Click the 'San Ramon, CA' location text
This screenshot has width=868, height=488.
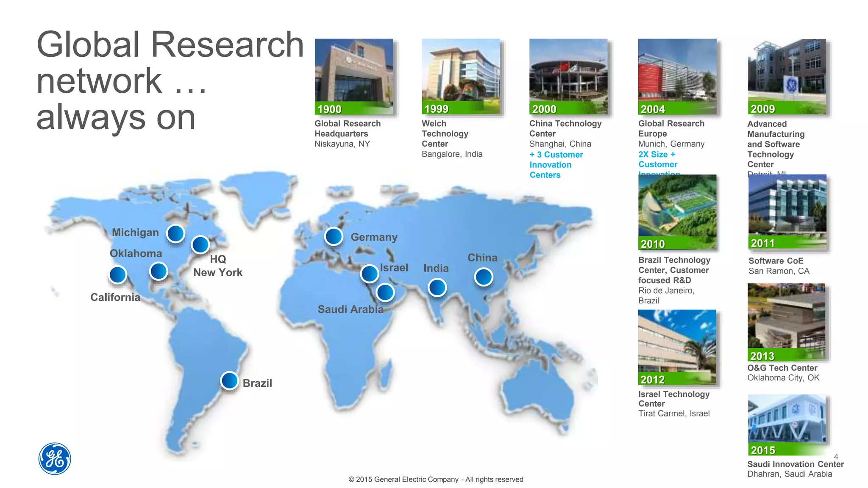tap(779, 271)
